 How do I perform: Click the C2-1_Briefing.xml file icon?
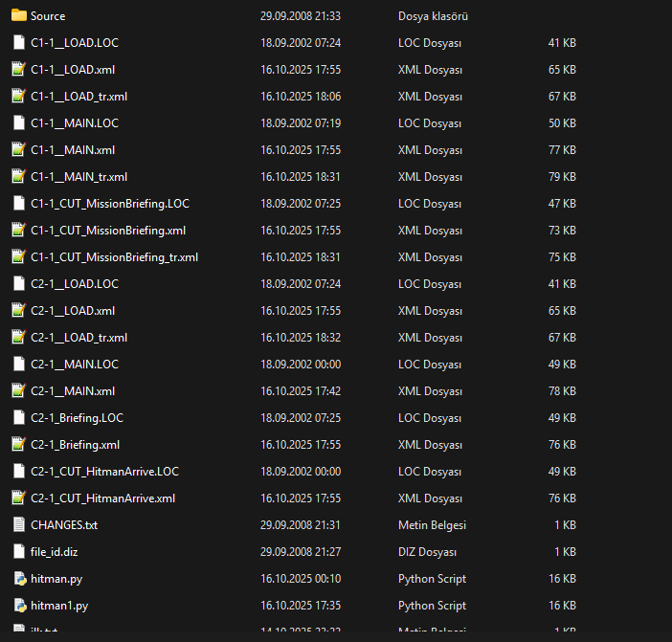point(19,444)
